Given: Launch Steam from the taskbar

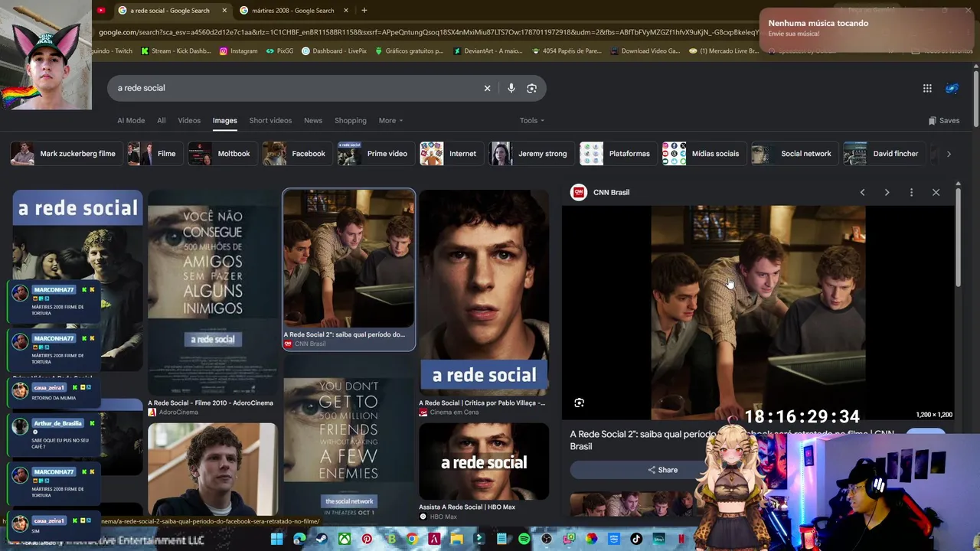Looking at the screenshot, I should click(322, 539).
